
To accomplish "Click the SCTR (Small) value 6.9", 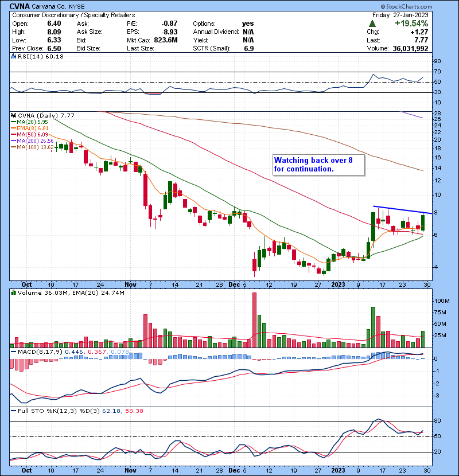I will point(249,49).
